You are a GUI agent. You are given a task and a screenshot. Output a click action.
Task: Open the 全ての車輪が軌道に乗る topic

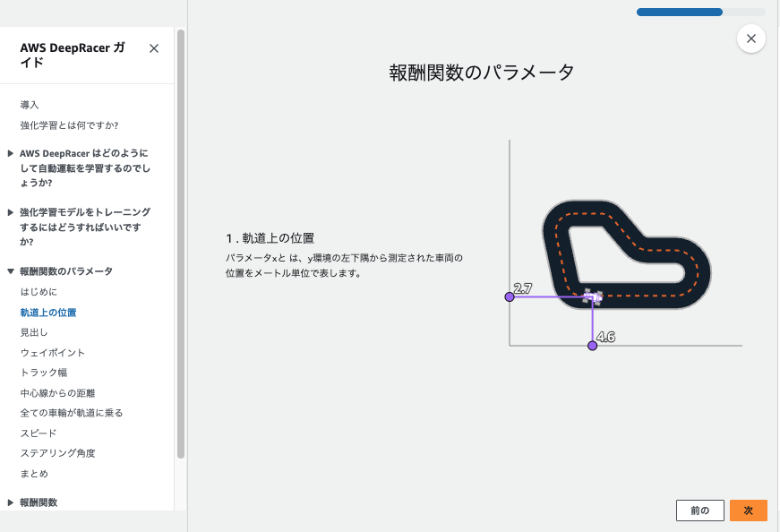72,413
